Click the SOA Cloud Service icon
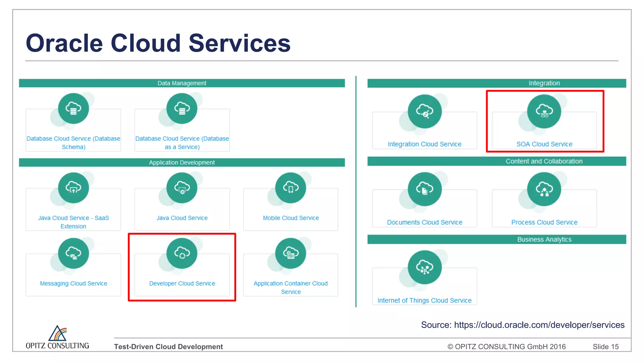This screenshot has width=644, height=362. tap(544, 111)
